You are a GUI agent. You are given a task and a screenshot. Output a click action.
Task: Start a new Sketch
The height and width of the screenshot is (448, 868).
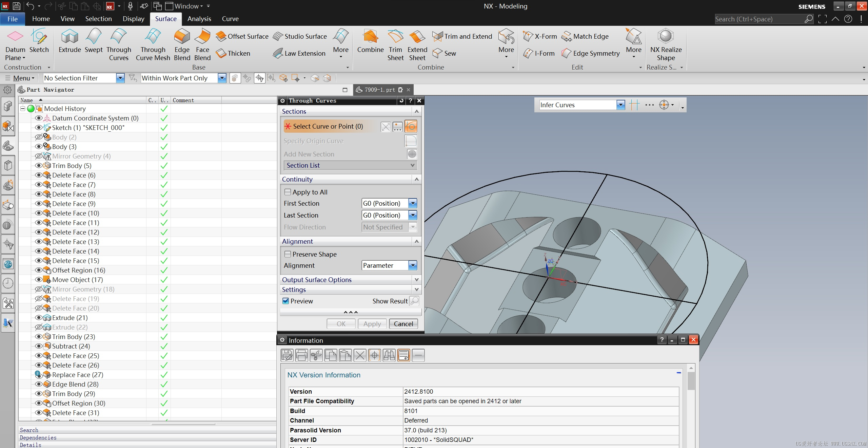pyautogui.click(x=39, y=41)
